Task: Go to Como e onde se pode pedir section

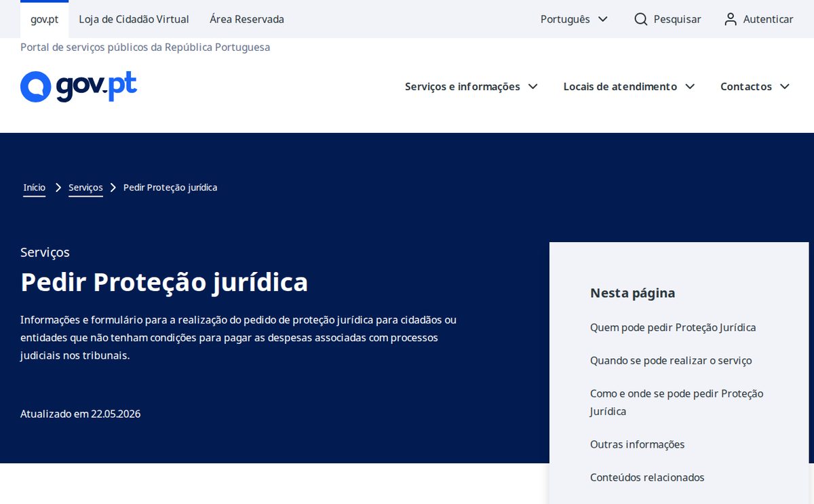Action: click(677, 402)
